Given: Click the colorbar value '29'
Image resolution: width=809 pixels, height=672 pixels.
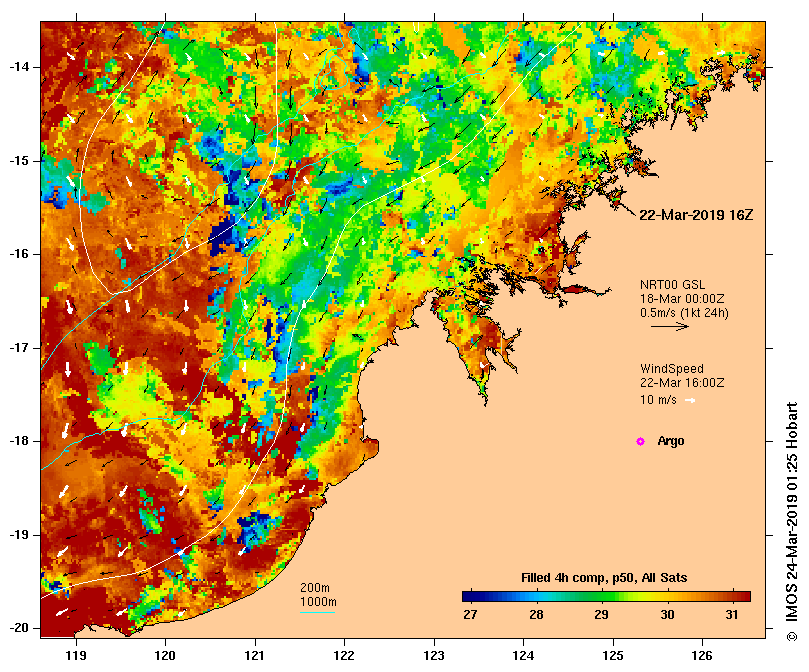Looking at the screenshot, I should 601,615.
